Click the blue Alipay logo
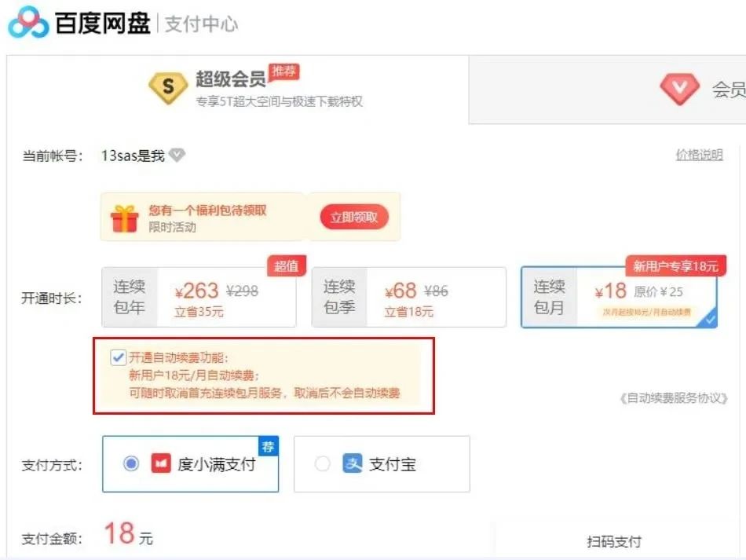This screenshot has height=560, width=746. tap(353, 463)
